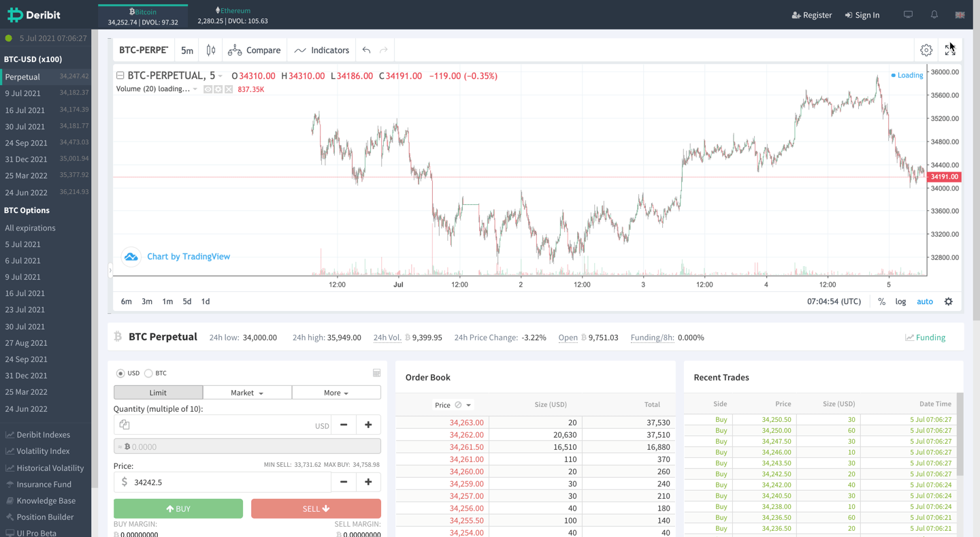Select USD quantity unit
Image resolution: width=980 pixels, height=537 pixels.
[x=120, y=373]
